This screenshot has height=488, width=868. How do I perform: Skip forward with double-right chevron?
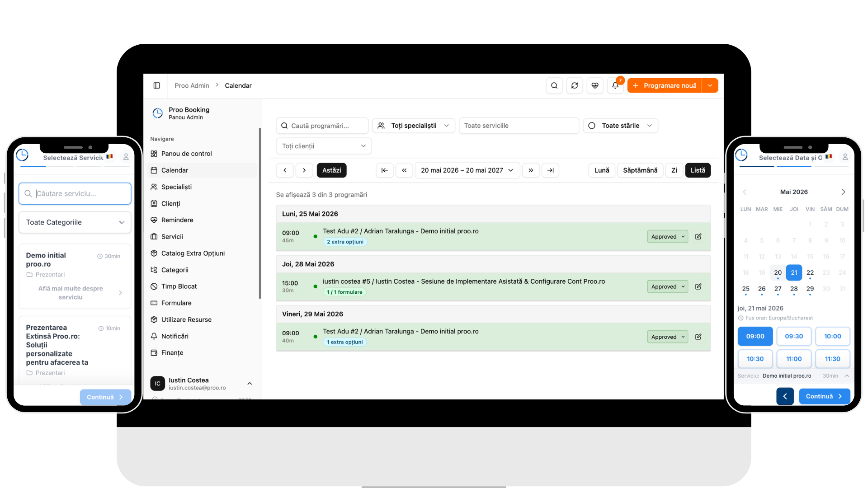[x=531, y=170]
